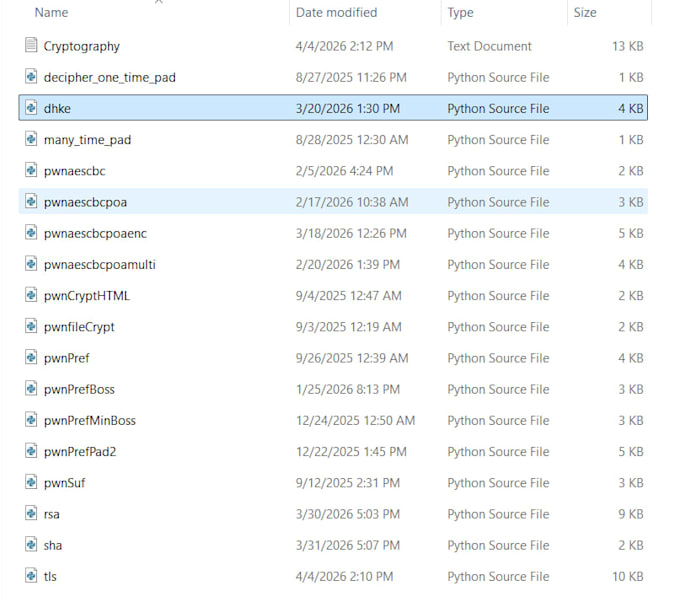Click the date 12/22/2025 1:45 PM
Screen dimensions: 680x602
351,452
